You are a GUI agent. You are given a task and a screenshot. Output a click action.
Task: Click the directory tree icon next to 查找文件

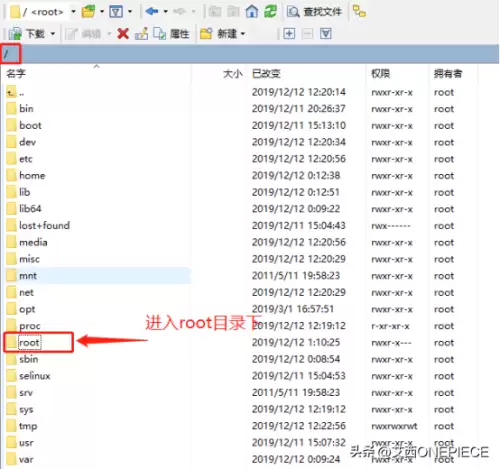point(359,12)
